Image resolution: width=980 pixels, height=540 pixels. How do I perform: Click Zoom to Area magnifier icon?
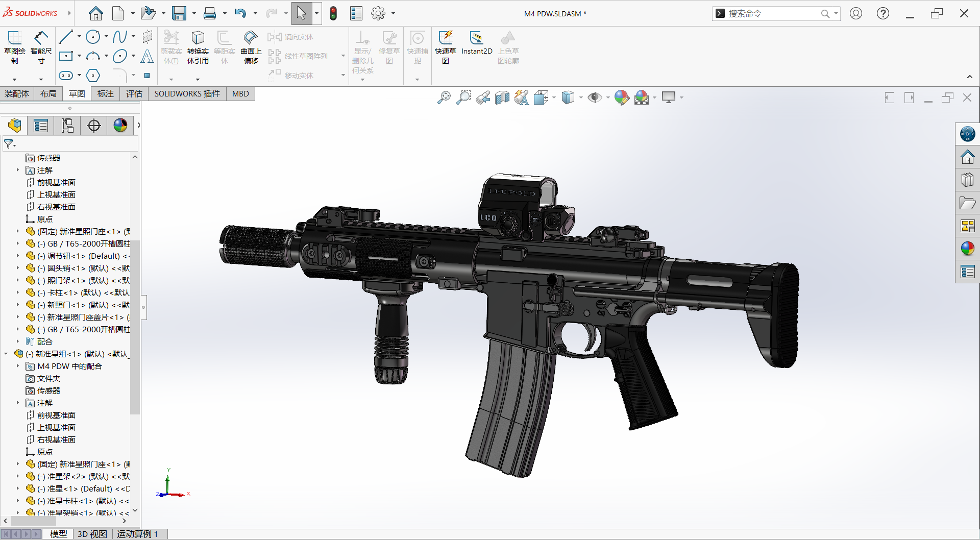(463, 97)
